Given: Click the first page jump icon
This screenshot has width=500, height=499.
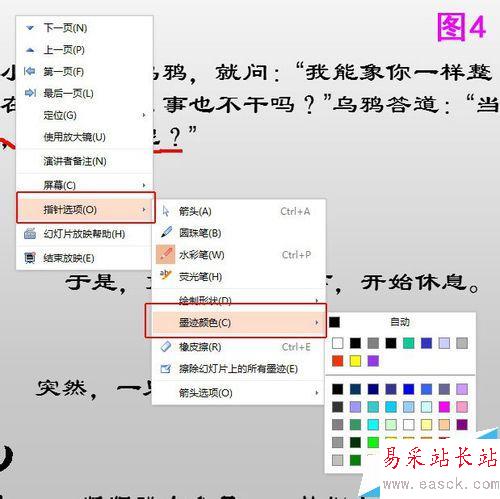Looking at the screenshot, I should point(30,71).
